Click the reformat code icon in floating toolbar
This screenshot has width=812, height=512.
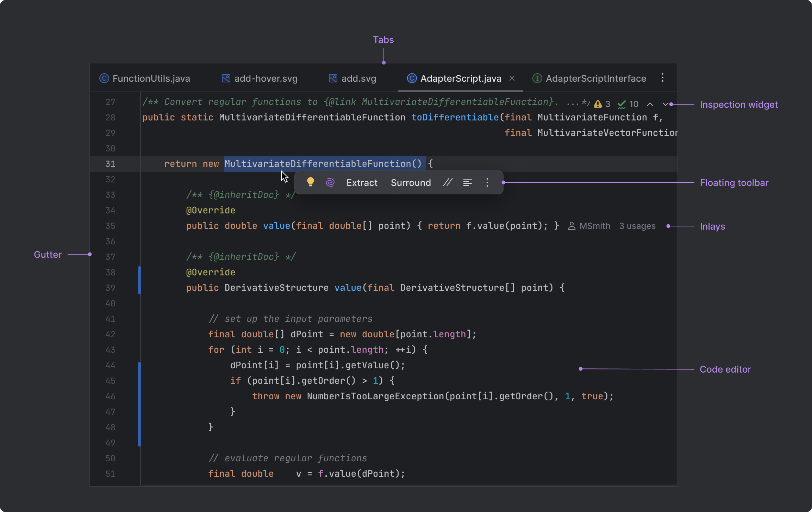(x=467, y=182)
